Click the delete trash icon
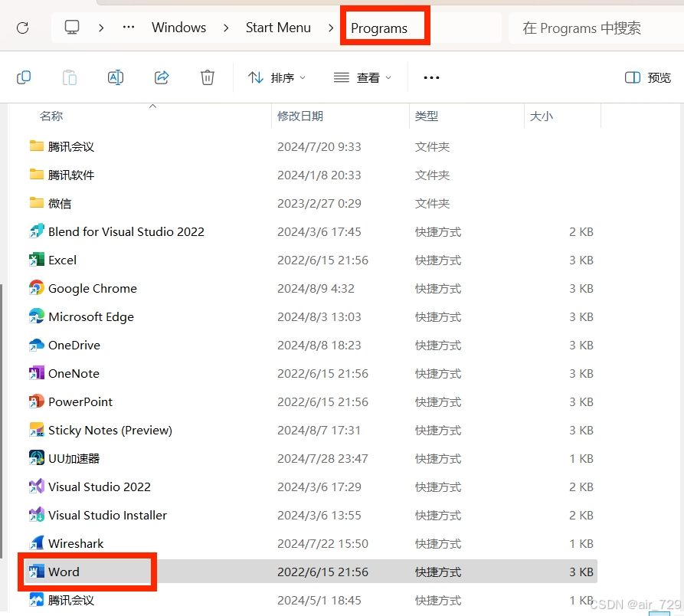This screenshot has height=616, width=684. point(208,77)
